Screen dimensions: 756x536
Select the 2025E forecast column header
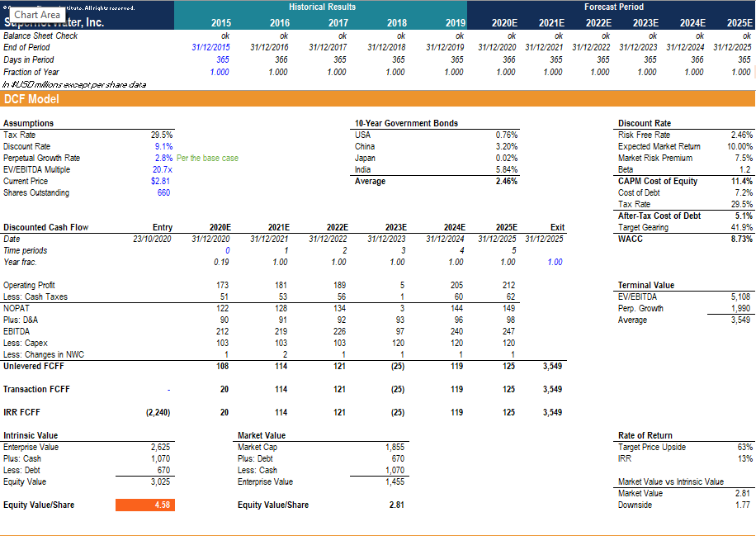pos(739,22)
